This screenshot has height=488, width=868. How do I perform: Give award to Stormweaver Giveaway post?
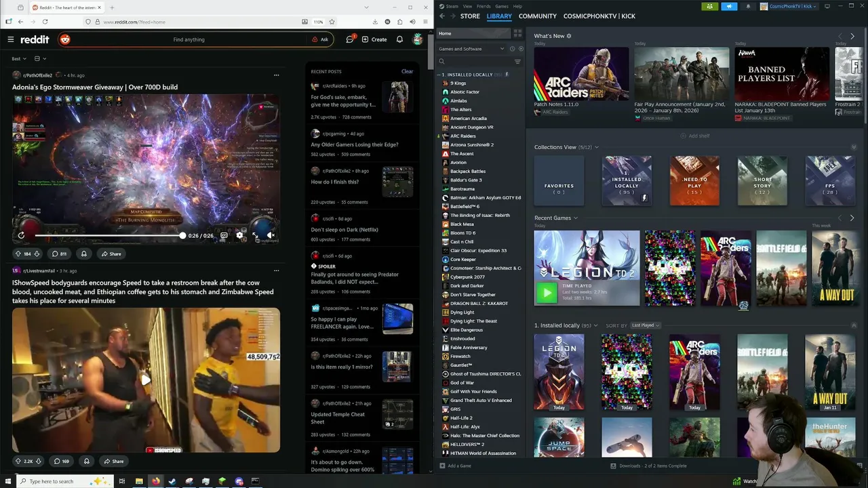(84, 254)
